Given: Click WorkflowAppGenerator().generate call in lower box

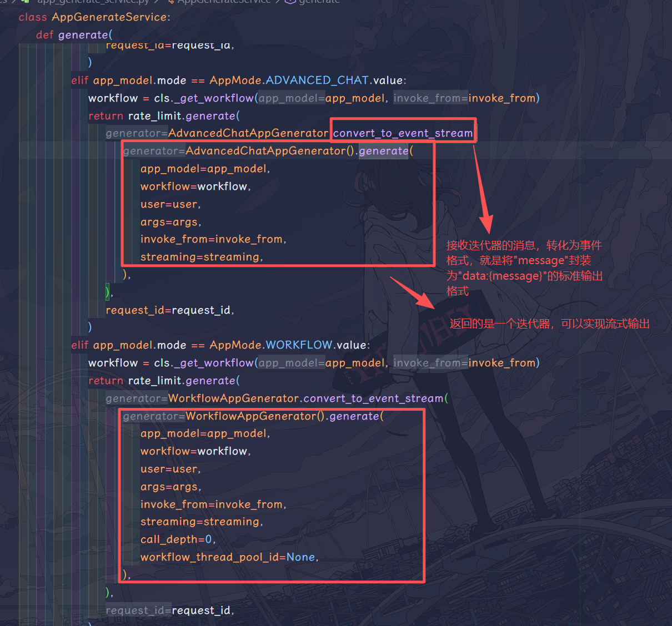Looking at the screenshot, I should click(253, 416).
